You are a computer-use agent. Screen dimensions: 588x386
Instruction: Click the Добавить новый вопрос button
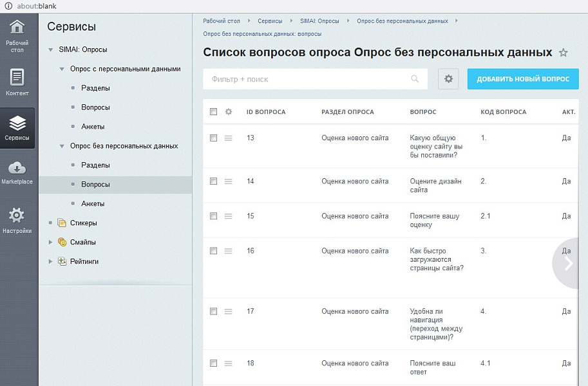click(x=522, y=79)
